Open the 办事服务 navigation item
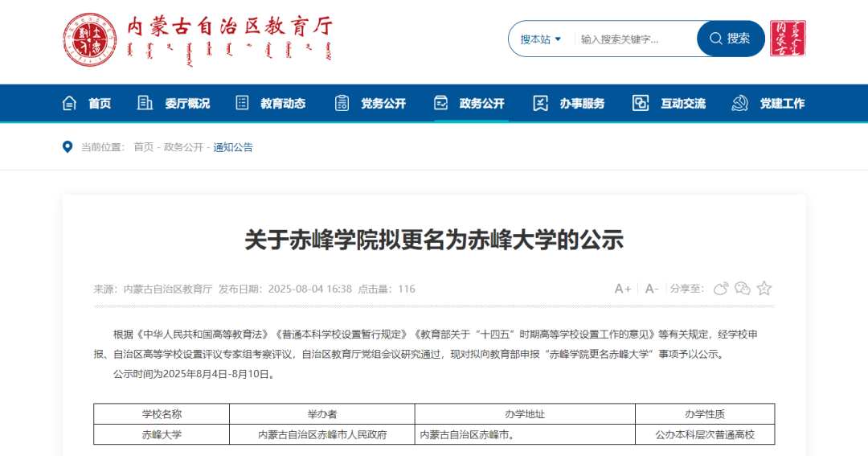 (569, 103)
